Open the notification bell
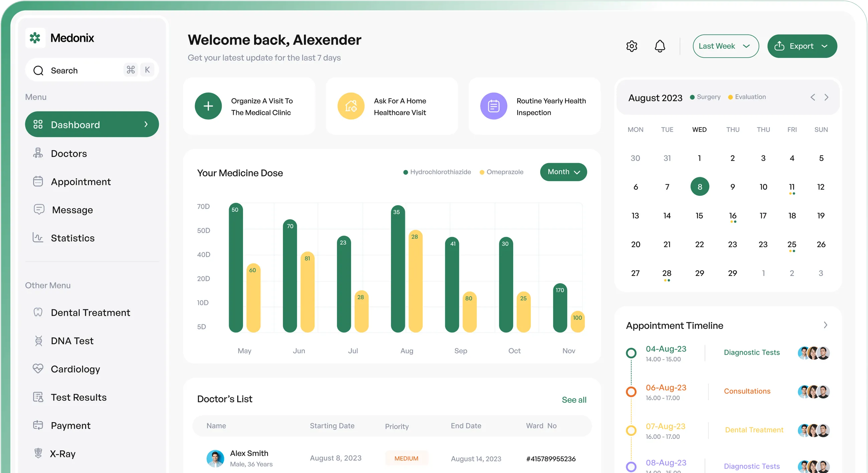Image resolution: width=868 pixels, height=473 pixels. (x=660, y=46)
